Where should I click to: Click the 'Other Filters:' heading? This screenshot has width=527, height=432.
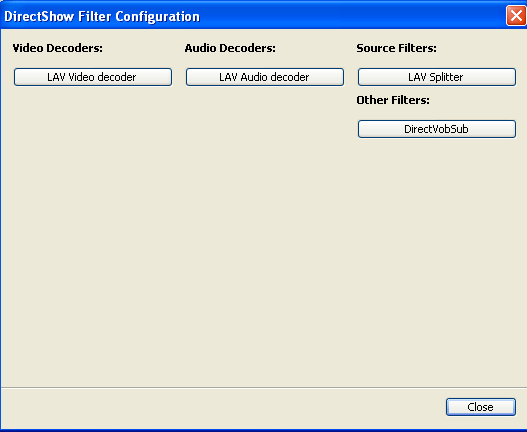tap(393, 100)
